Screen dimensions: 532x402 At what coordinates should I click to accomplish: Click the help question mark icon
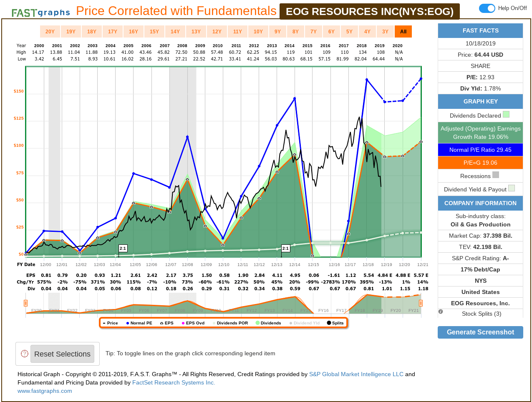click(25, 354)
